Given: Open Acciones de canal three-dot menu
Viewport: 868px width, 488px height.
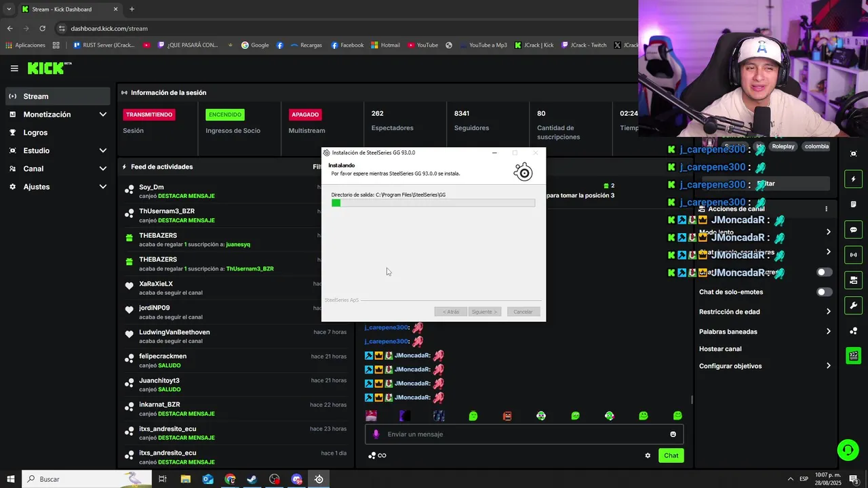Looking at the screenshot, I should point(826,209).
